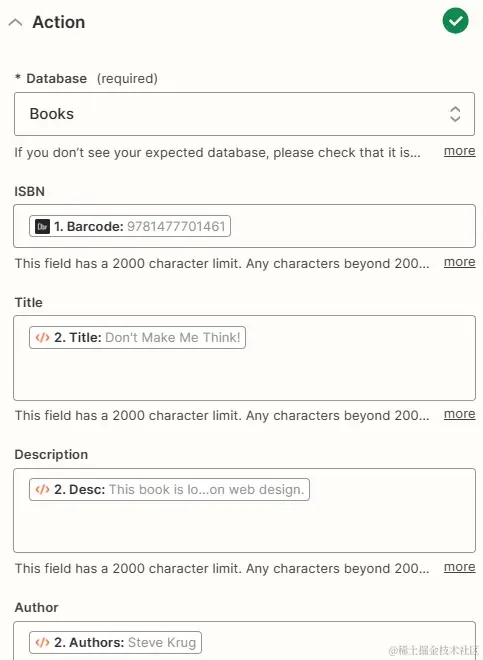Click the Action section heading

click(59, 22)
